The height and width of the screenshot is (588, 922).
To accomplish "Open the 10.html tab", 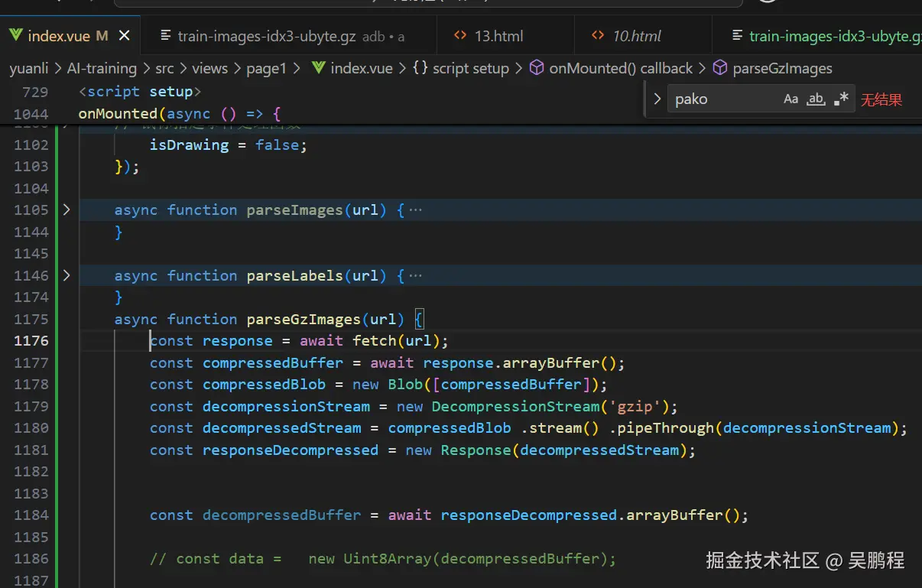I will (x=636, y=36).
